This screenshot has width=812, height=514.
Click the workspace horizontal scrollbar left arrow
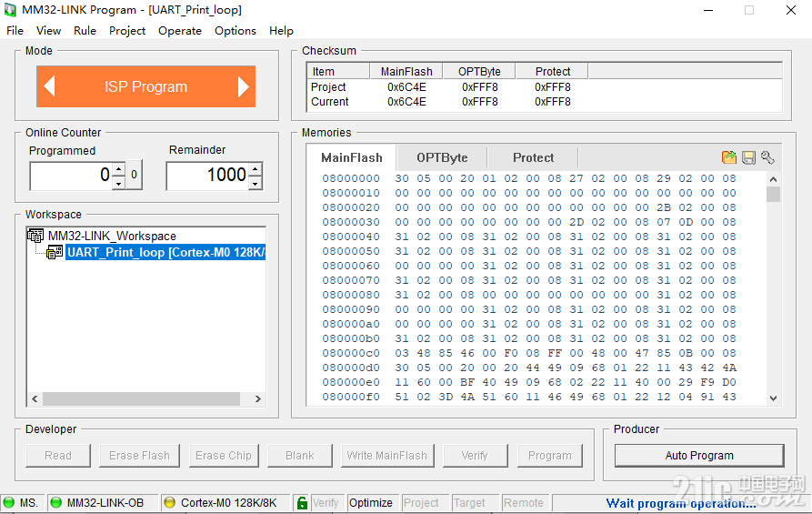pos(35,399)
